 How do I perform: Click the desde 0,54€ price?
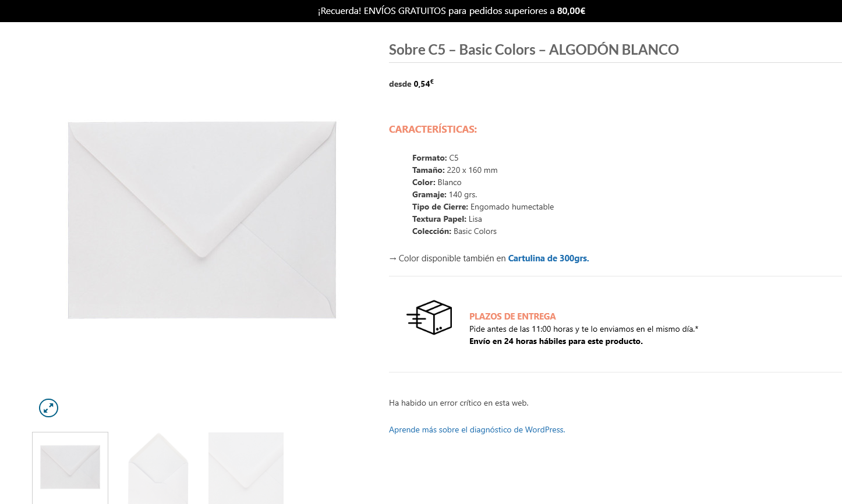pyautogui.click(x=411, y=84)
